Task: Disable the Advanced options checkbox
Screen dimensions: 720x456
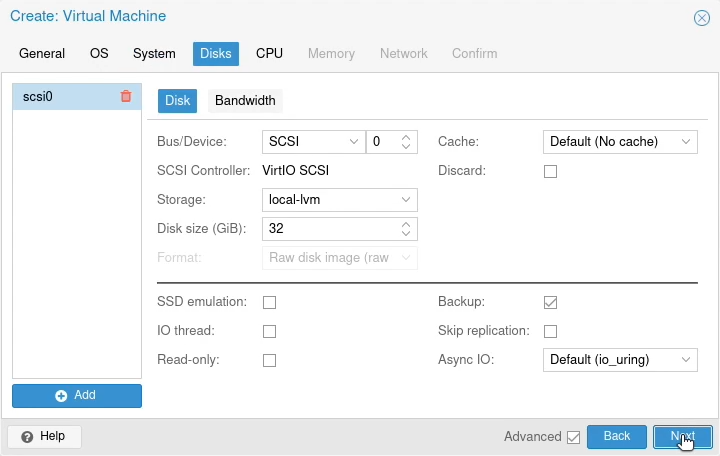Action: pyautogui.click(x=573, y=437)
